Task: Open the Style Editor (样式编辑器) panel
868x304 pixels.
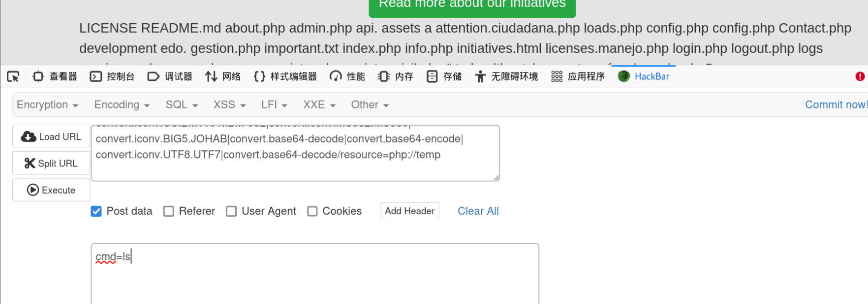Action: click(285, 76)
